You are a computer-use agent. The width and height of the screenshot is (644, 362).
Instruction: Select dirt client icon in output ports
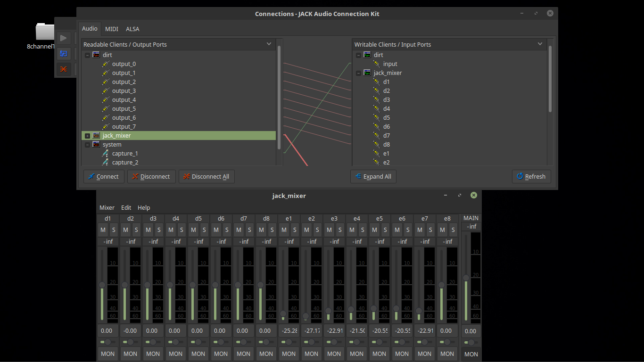pyautogui.click(x=96, y=55)
